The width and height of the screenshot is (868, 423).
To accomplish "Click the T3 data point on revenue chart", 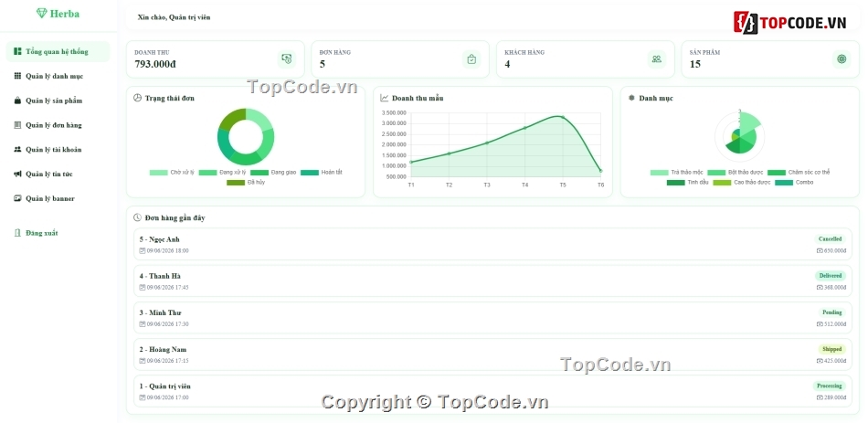I will pos(487,143).
